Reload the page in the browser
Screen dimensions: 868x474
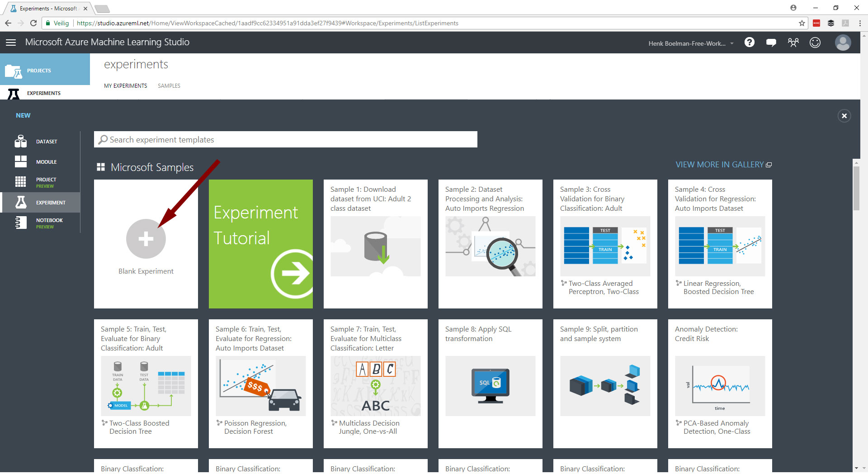pos(33,23)
